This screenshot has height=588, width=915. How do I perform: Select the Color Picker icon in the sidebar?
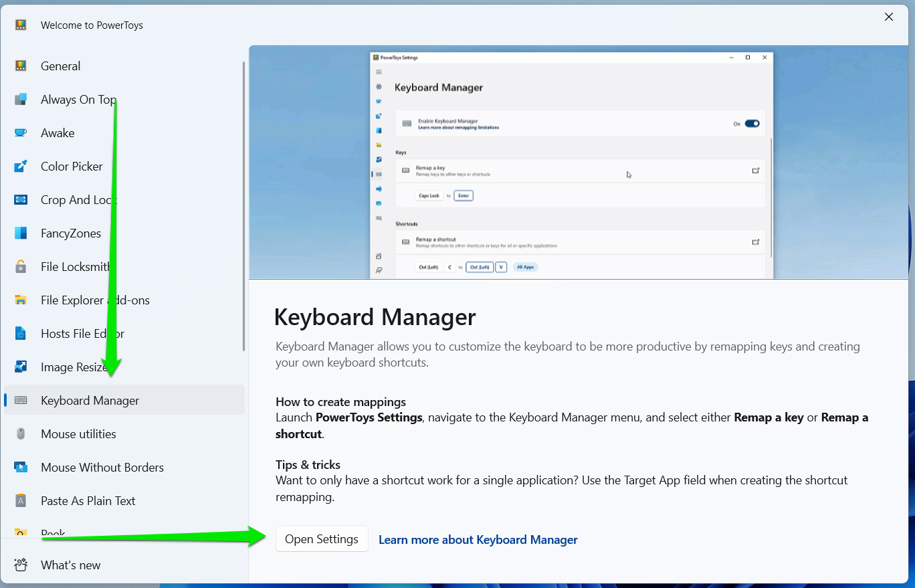coord(21,166)
